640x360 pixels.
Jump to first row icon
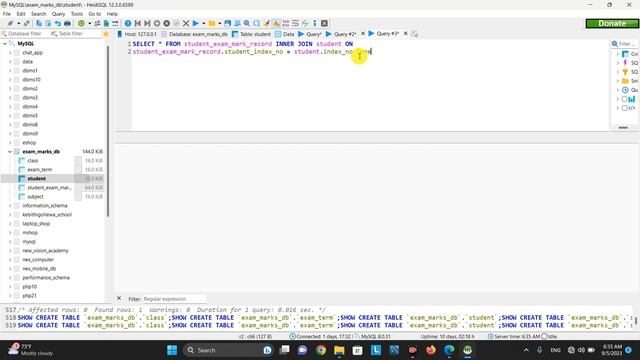(138, 23)
